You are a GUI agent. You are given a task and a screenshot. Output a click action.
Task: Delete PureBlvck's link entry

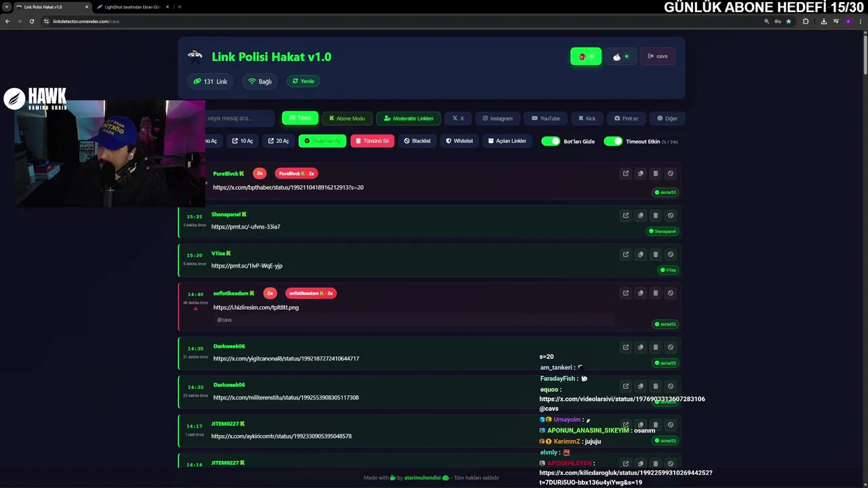[655, 174]
